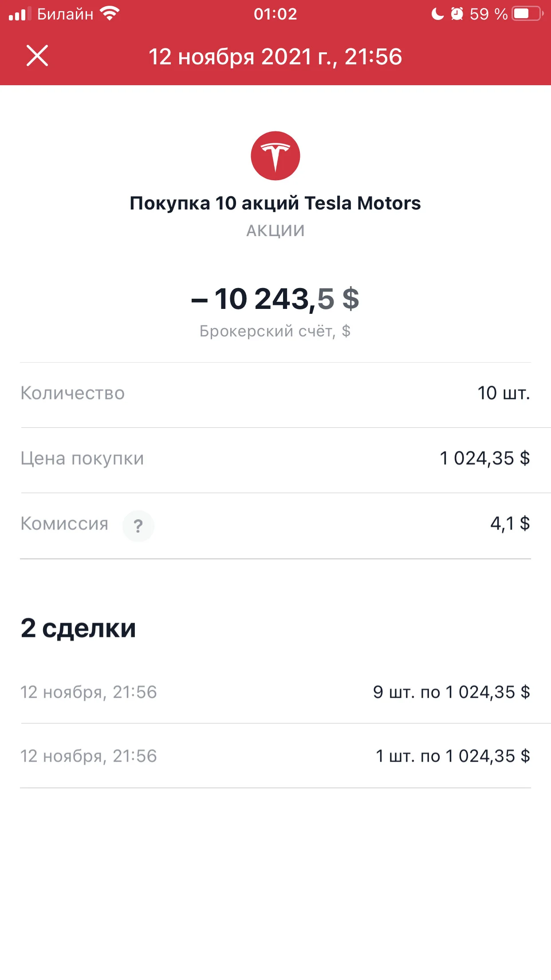Select the total amount 10 243,5 $
551x980 pixels.
[x=275, y=299]
